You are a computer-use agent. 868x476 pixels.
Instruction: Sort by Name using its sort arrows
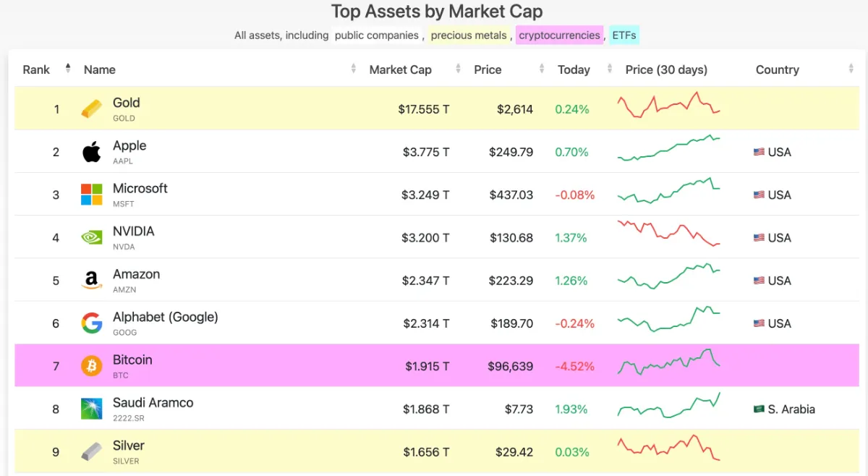[354, 69]
